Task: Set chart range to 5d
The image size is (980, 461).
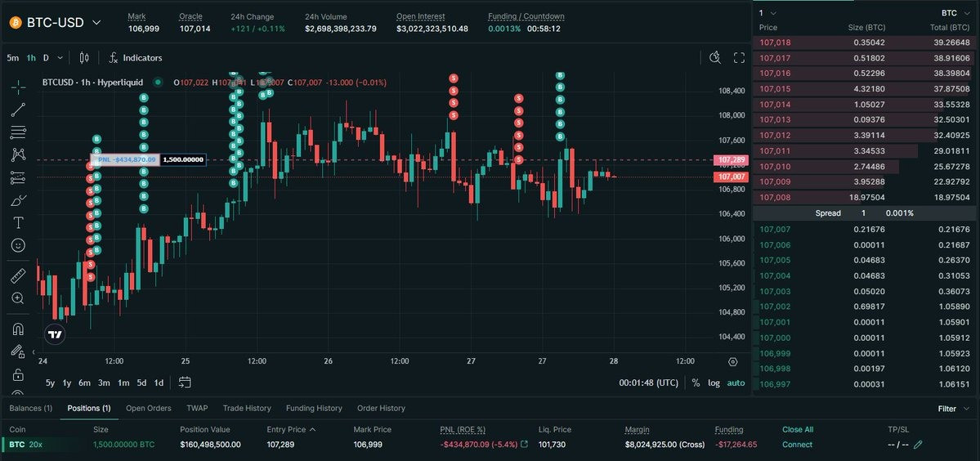Action: click(x=142, y=383)
